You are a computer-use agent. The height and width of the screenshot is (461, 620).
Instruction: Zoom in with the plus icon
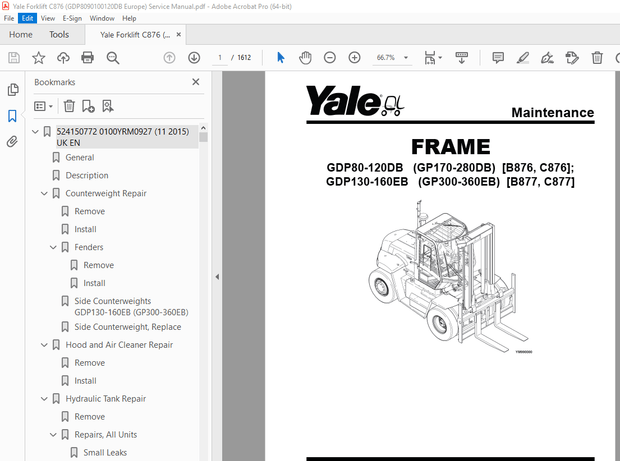pyautogui.click(x=355, y=58)
